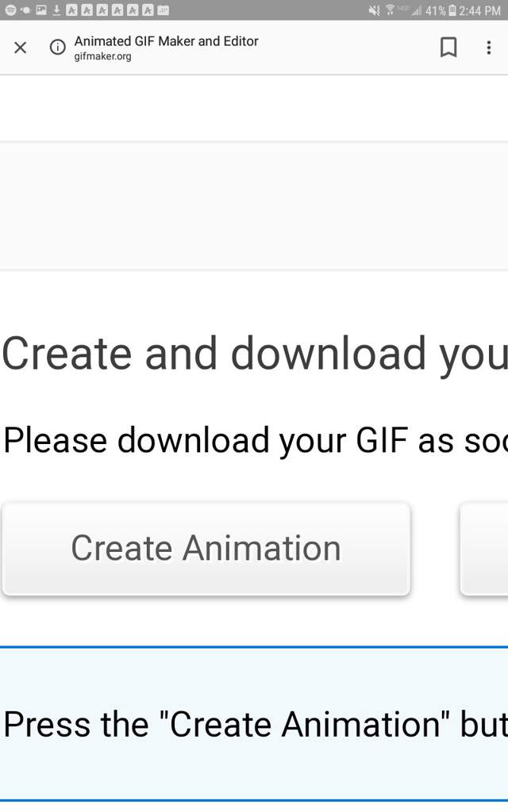Tap the Spotify status bar icon
This screenshot has width=508, height=812.
click(x=10, y=10)
